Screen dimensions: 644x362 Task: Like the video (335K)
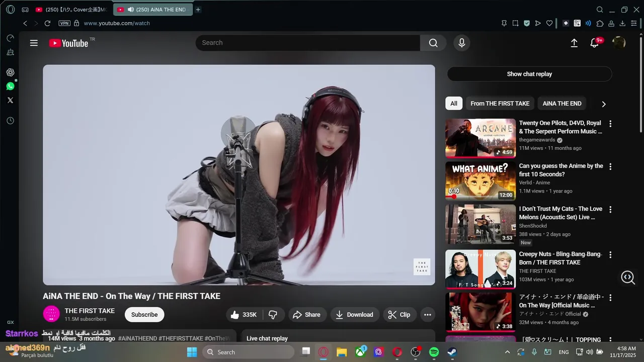[x=244, y=315]
